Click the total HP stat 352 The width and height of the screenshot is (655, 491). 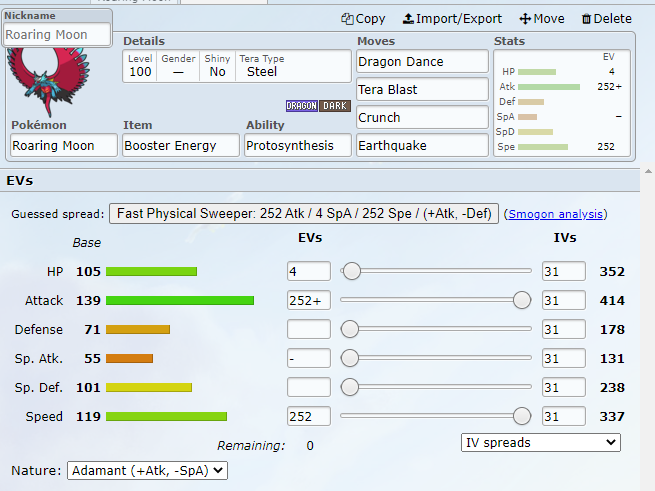(612, 272)
